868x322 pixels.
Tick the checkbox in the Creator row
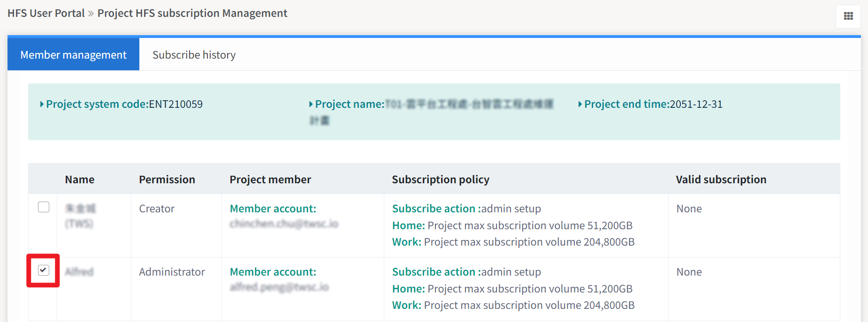(44, 207)
